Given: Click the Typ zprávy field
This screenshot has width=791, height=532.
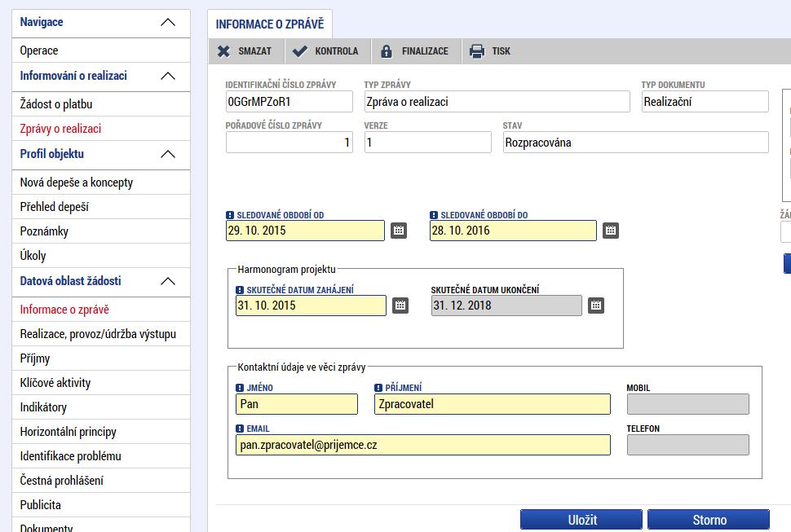Looking at the screenshot, I should coord(497,102).
